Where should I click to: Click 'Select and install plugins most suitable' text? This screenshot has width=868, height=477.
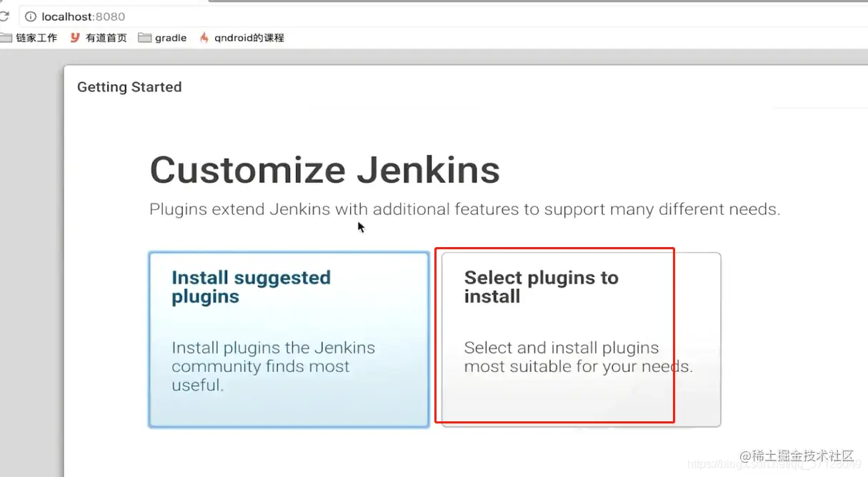click(x=578, y=357)
